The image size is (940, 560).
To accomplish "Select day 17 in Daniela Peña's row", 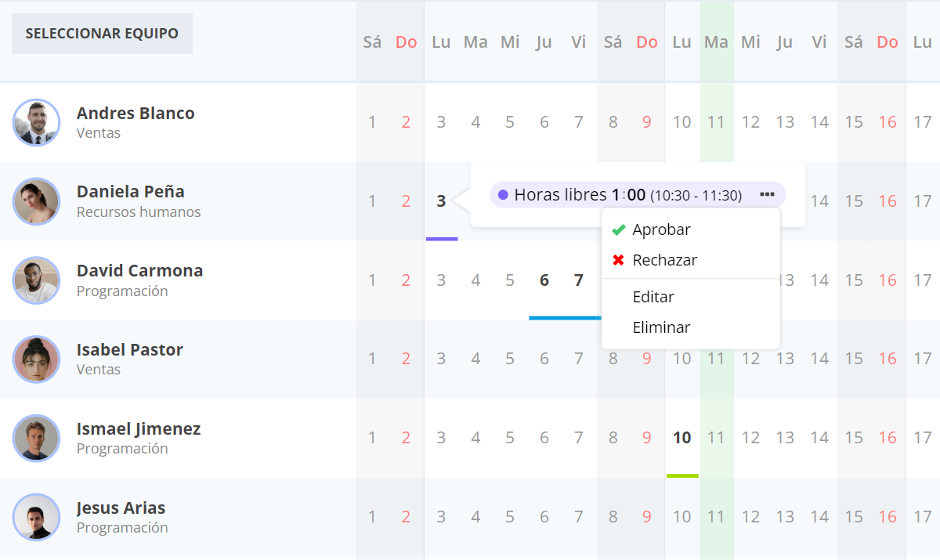I will 923,201.
